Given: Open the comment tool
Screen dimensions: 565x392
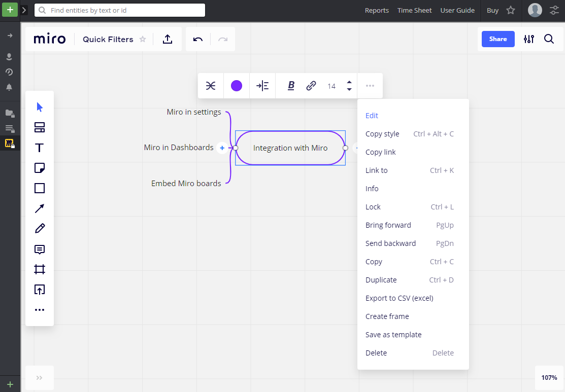Looking at the screenshot, I should click(40, 249).
